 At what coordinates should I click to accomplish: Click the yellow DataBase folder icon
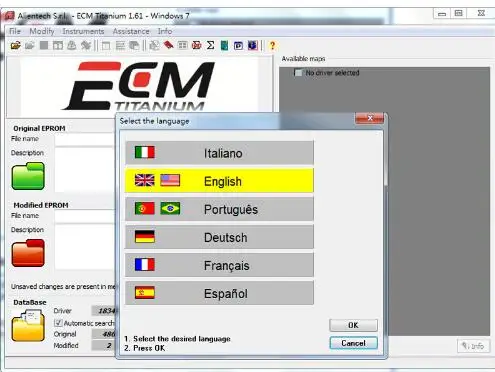(28, 326)
